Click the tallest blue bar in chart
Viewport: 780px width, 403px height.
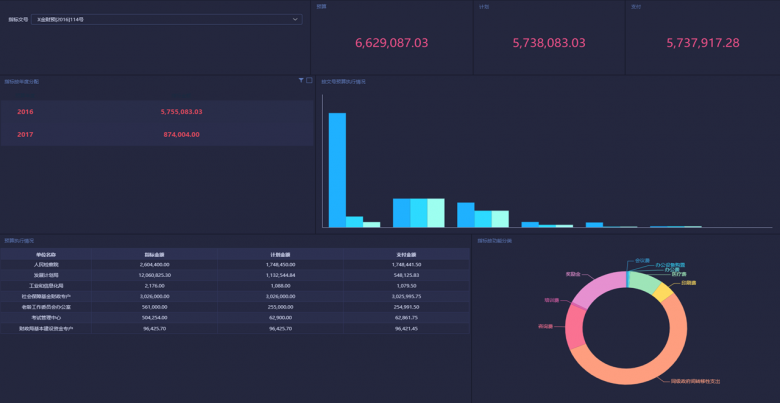click(x=337, y=170)
